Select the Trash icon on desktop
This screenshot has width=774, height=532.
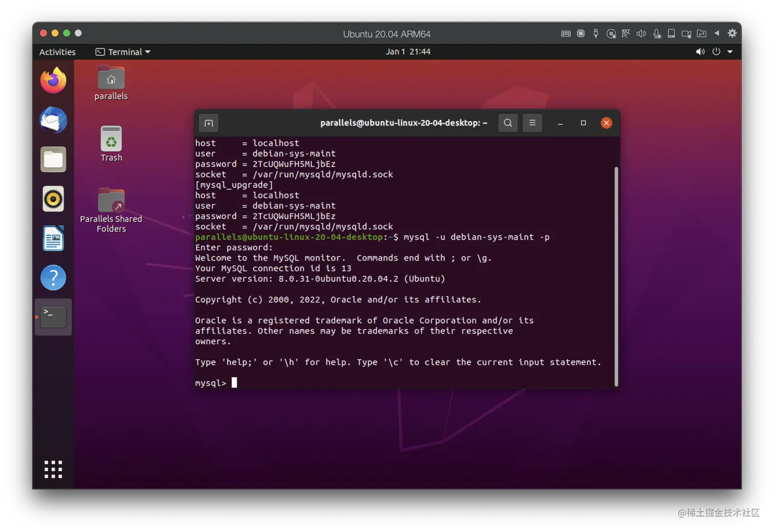coord(111,144)
